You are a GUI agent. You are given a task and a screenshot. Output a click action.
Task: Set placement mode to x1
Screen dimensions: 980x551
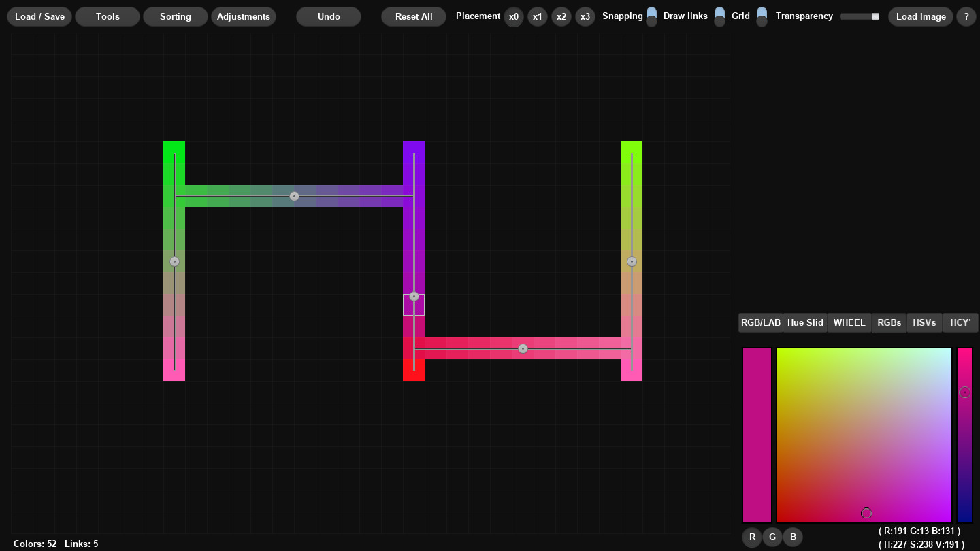click(538, 16)
